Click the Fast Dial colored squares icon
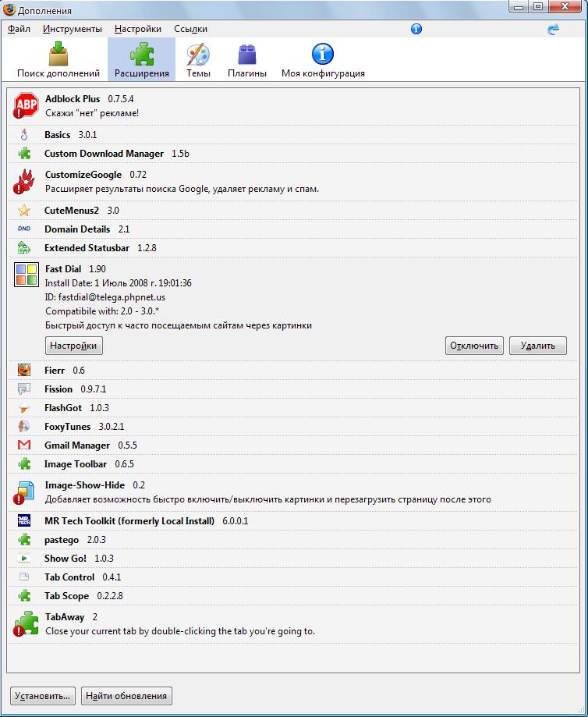The width and height of the screenshot is (588, 717). click(27, 275)
